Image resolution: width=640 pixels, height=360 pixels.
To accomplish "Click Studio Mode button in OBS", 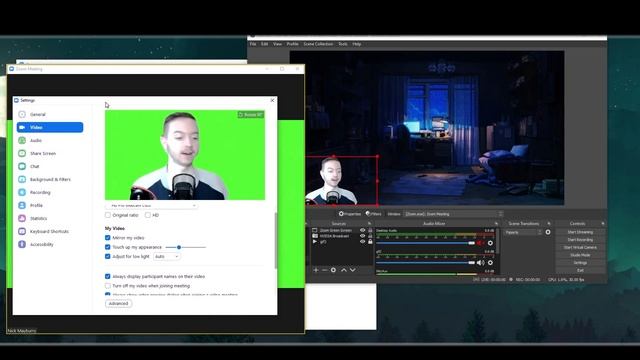I will pyautogui.click(x=580, y=255).
